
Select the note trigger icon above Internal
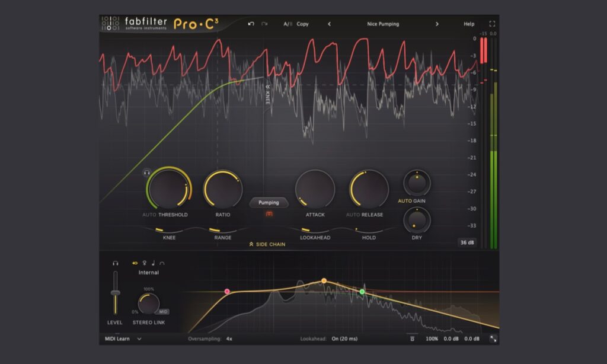(153, 263)
